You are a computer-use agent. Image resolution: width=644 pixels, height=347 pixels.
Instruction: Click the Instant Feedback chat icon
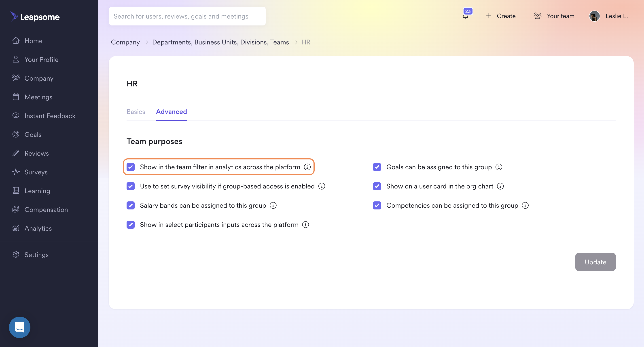(16, 115)
